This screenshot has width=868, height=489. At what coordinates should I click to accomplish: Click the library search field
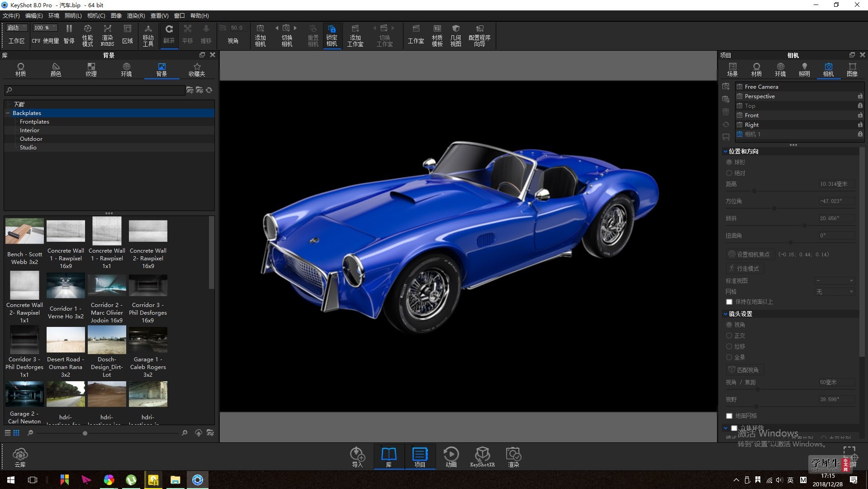click(x=95, y=90)
